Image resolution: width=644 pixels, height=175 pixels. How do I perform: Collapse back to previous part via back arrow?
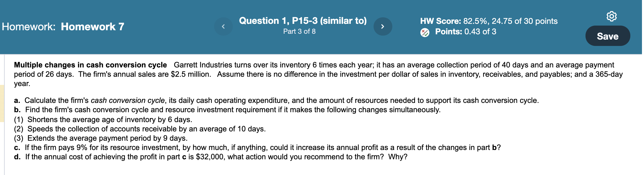223,26
